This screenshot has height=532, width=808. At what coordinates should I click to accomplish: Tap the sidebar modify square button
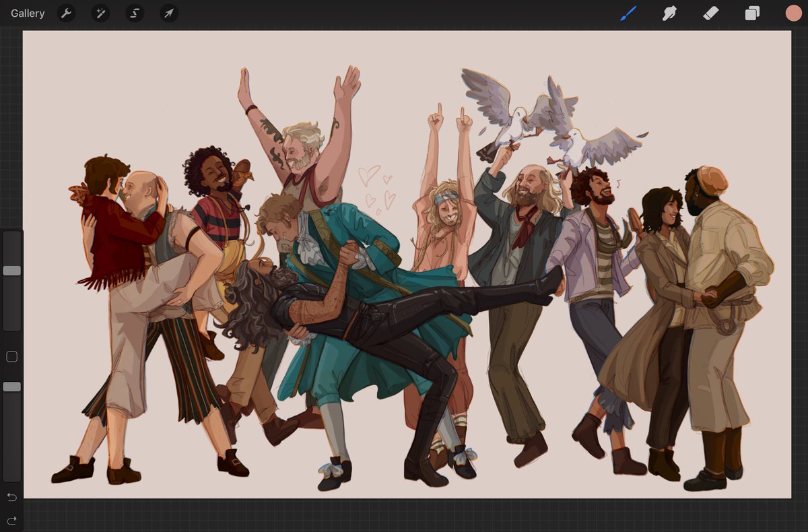tap(11, 356)
